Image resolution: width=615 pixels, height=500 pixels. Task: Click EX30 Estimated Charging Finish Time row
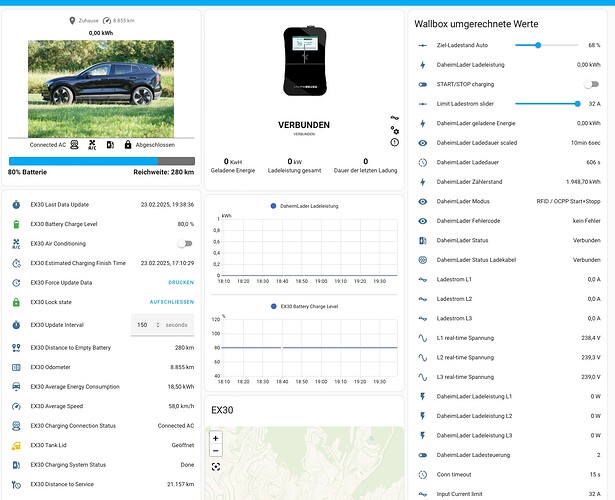(102, 263)
